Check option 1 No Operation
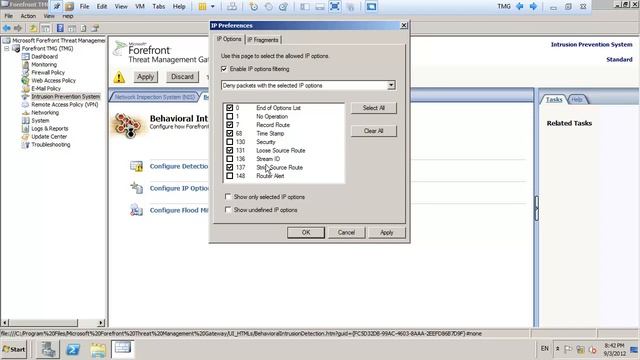 coord(229,116)
